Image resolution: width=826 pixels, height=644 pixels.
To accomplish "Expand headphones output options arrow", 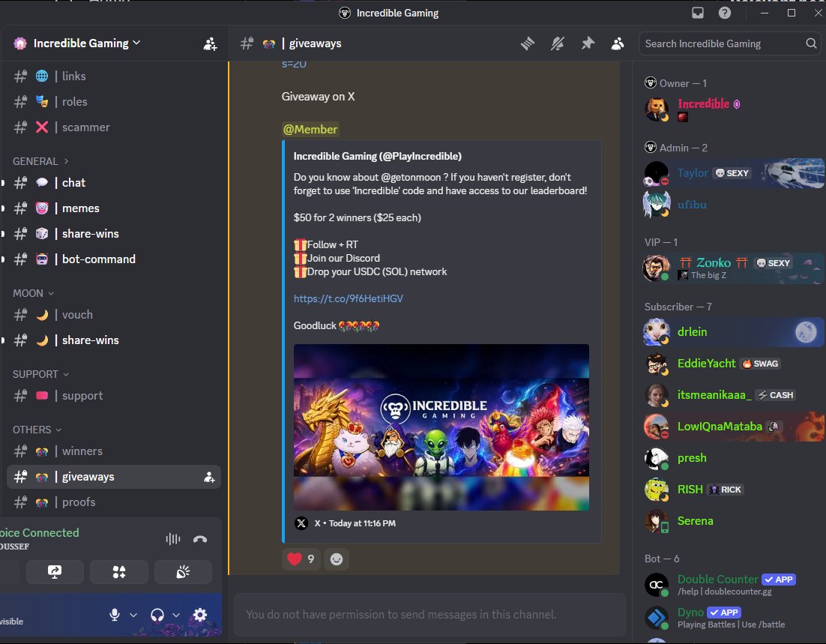I will 176,615.
